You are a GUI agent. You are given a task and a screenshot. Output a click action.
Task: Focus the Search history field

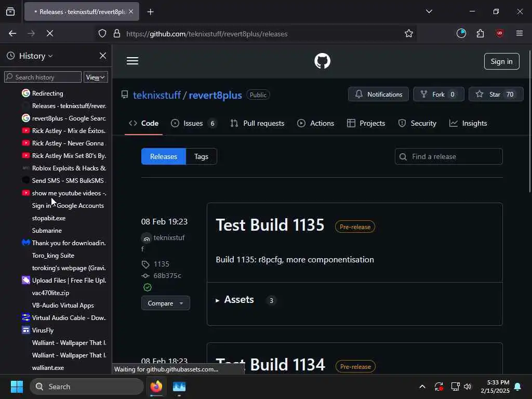click(43, 77)
